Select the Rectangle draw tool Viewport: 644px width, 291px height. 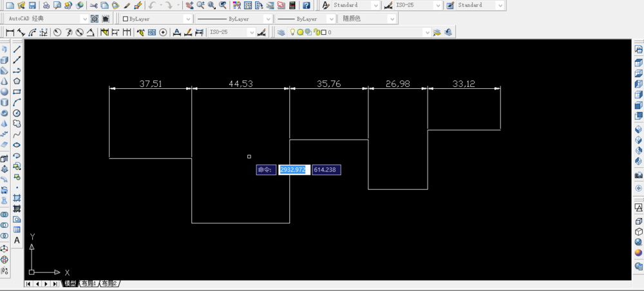[17, 92]
